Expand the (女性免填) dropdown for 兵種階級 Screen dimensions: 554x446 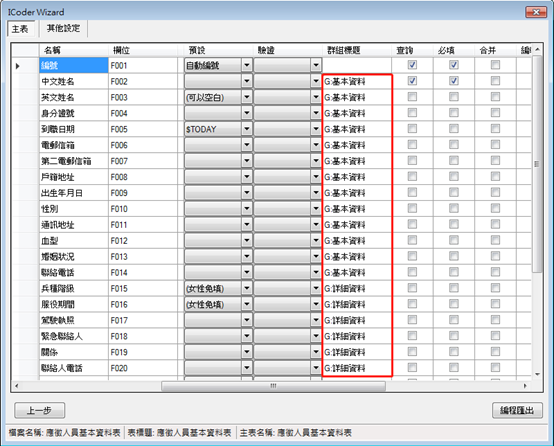point(247,288)
